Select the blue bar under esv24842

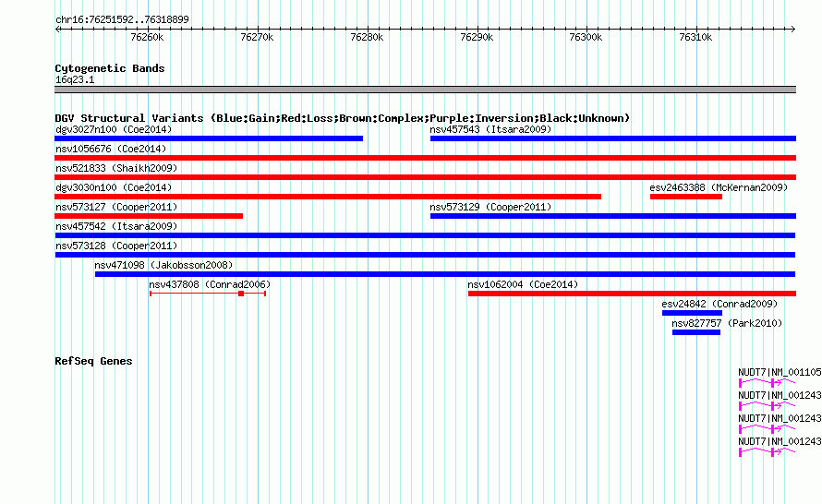click(x=692, y=313)
